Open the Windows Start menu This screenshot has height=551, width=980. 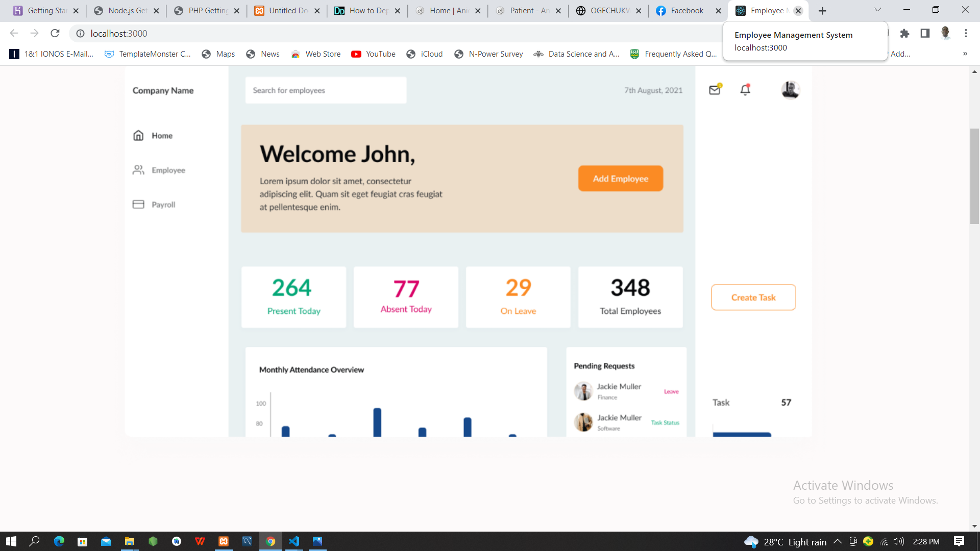11,541
